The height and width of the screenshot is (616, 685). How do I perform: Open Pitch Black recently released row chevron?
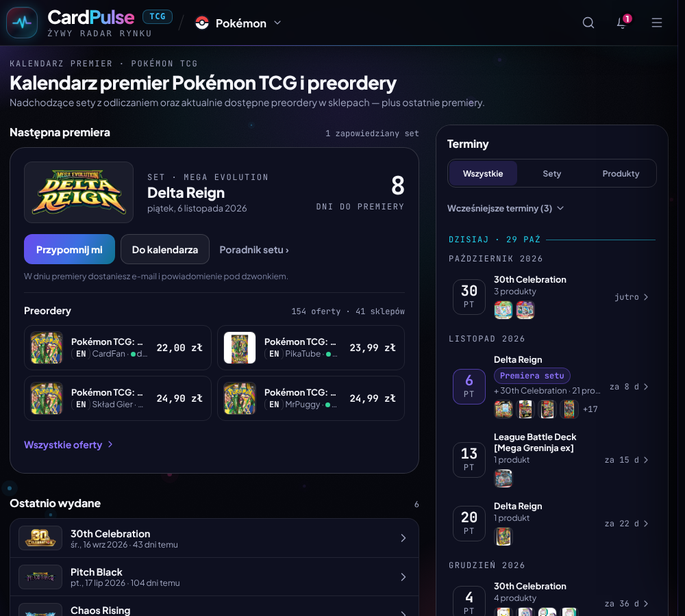tap(403, 577)
